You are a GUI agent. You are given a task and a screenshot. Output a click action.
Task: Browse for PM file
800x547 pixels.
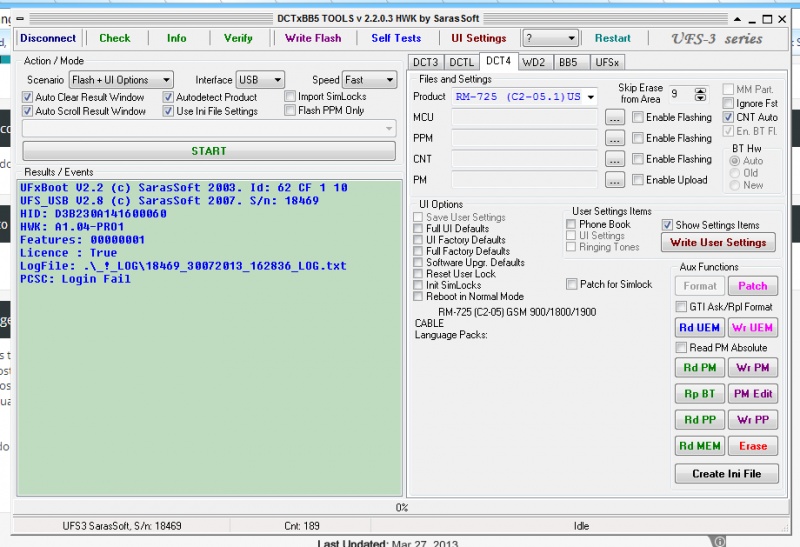click(615, 180)
